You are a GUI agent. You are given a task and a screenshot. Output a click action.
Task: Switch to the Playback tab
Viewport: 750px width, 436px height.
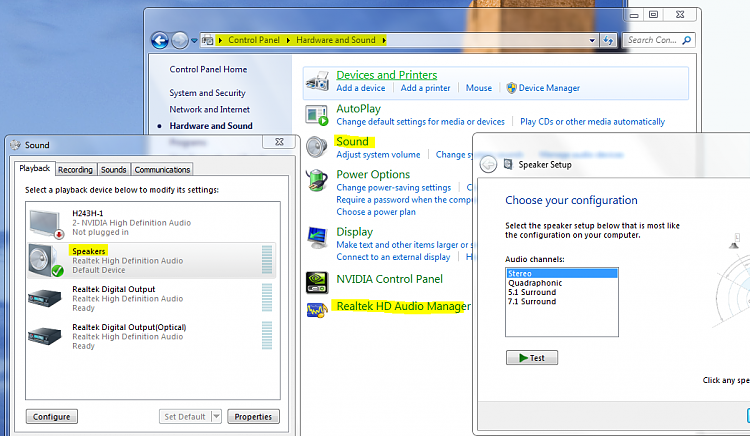[34, 168]
